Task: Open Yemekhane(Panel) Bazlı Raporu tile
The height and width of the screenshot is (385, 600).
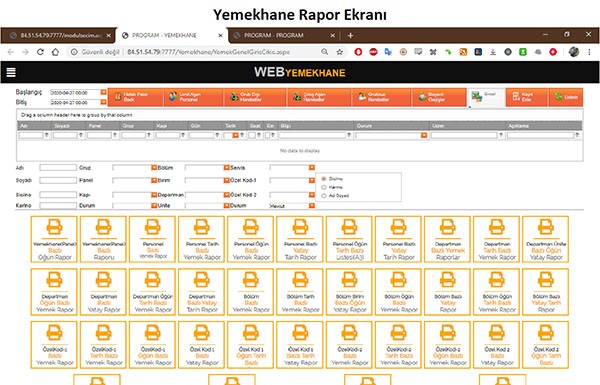Action: [x=103, y=239]
